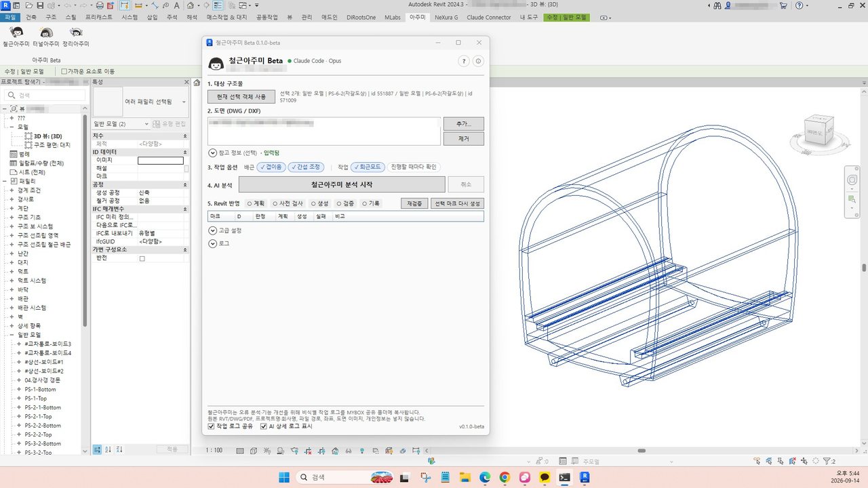The image size is (868, 488).
Task: Switch to the DiRootsOne ribbon tab
Action: tap(361, 17)
